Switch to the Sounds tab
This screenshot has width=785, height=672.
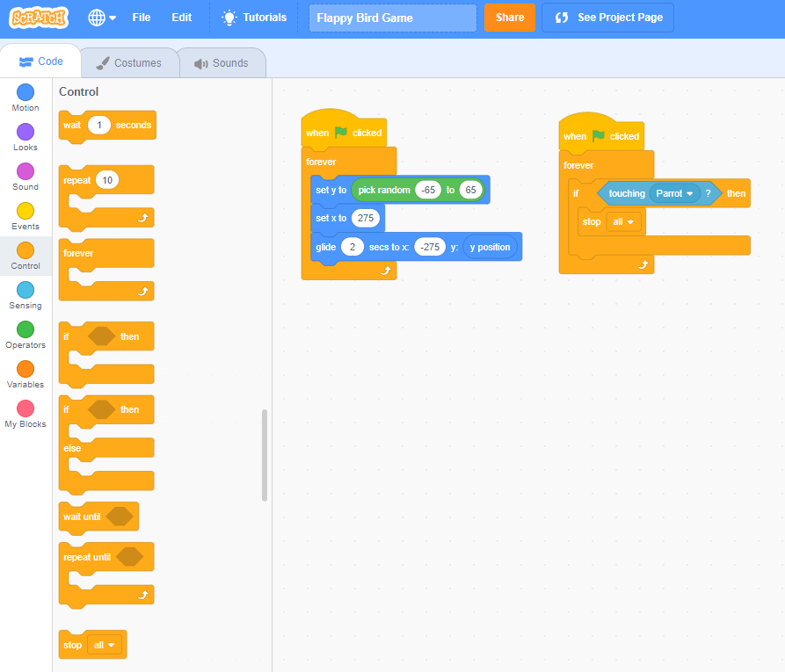[x=222, y=63]
